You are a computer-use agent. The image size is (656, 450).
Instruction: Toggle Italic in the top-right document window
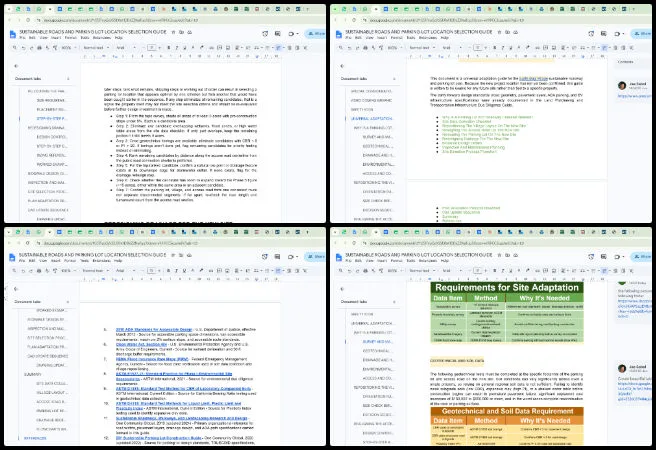[503, 48]
